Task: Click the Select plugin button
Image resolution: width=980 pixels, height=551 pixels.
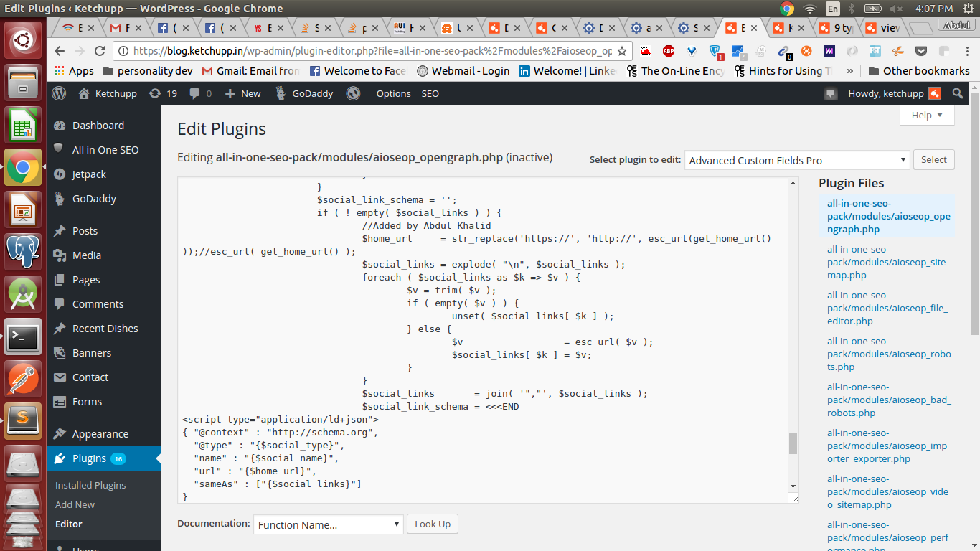Action: [x=933, y=159]
